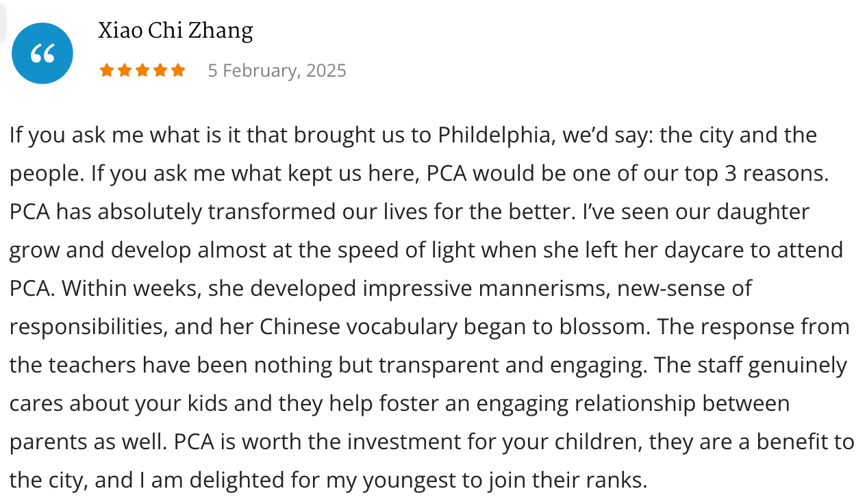
Task: Select the first orange rating star
Action: (x=107, y=71)
